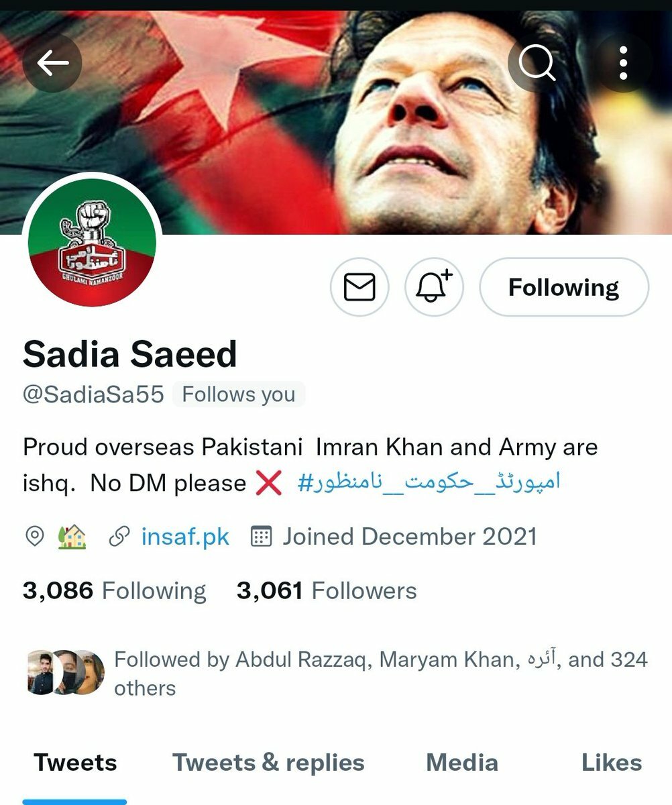This screenshot has width=672, height=805.
Task: Switch to the Likes tab
Action: (x=612, y=763)
